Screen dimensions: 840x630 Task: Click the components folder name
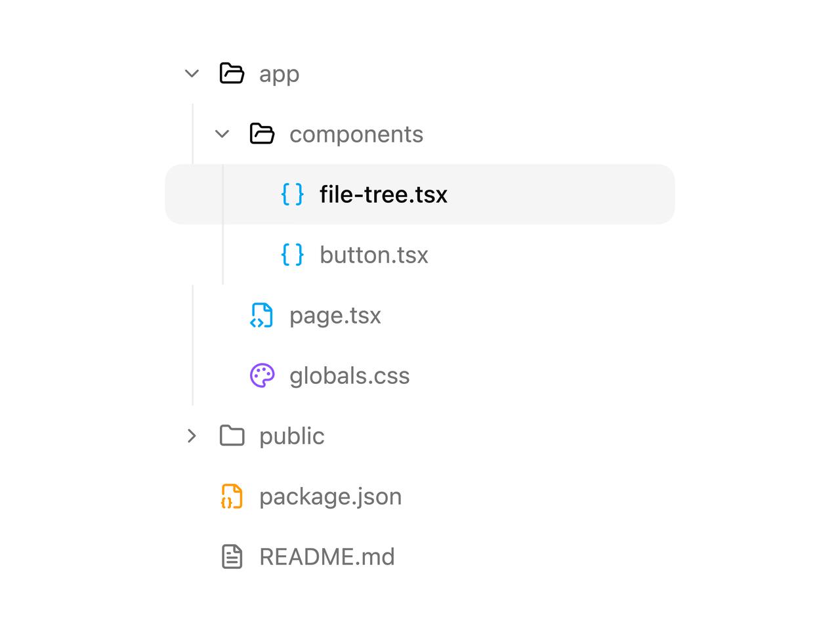(x=356, y=135)
